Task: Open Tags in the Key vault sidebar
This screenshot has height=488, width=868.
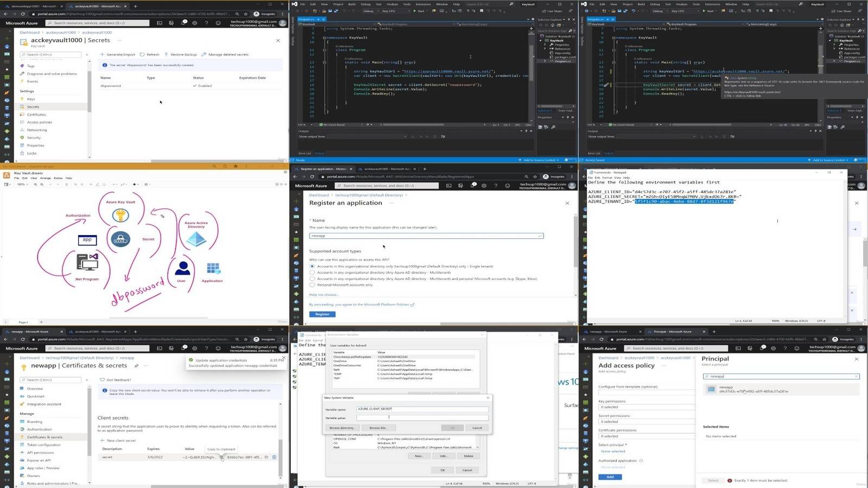Action: pos(30,66)
